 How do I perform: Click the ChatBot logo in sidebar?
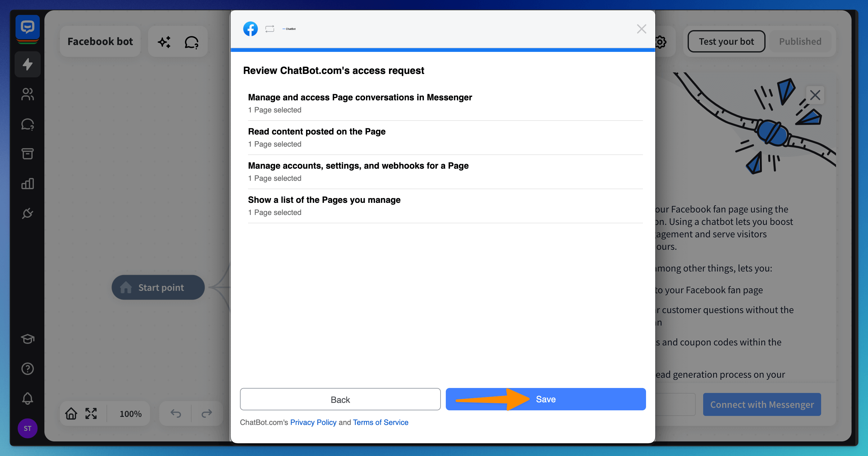pos(27,28)
